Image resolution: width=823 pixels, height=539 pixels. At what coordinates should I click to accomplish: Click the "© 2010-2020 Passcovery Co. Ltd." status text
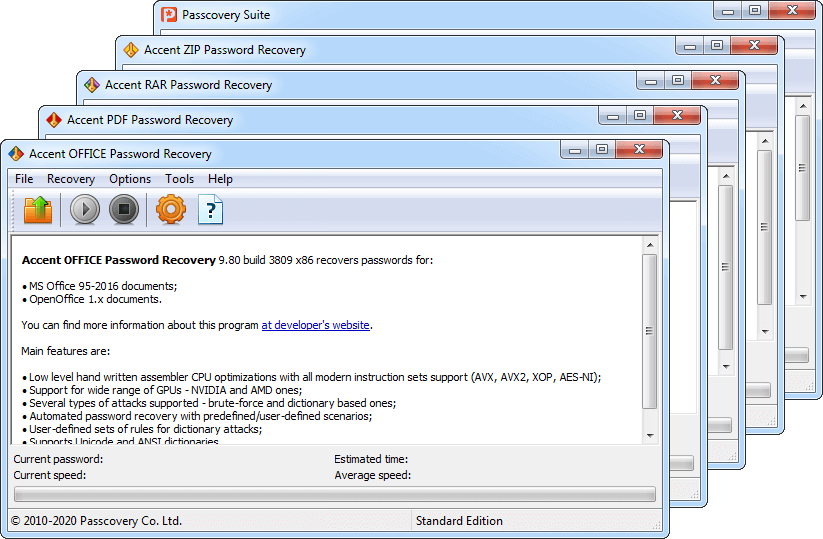coord(97,521)
